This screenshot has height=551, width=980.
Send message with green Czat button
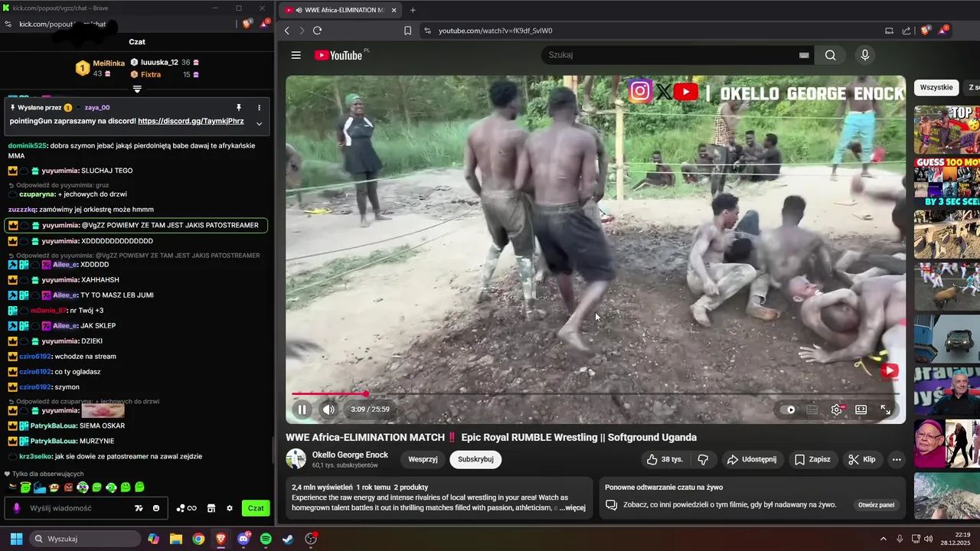(x=256, y=508)
